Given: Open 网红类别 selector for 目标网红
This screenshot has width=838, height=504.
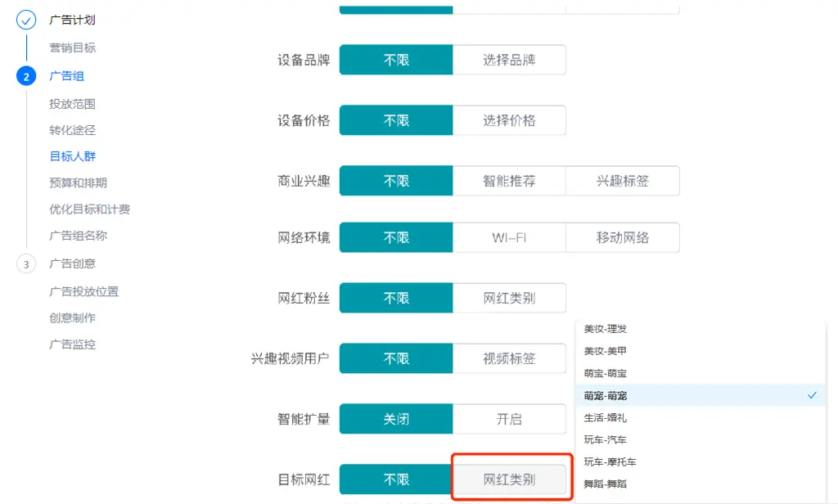Looking at the screenshot, I should click(509, 479).
